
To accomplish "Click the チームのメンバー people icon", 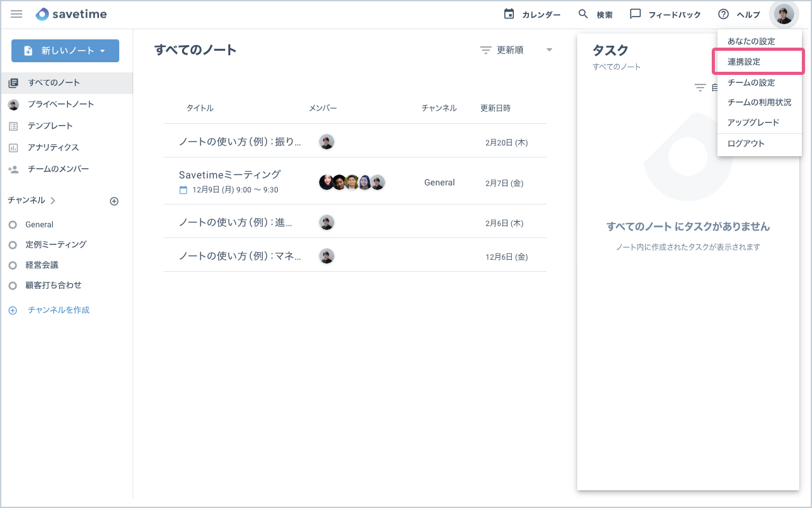I will click(x=13, y=170).
